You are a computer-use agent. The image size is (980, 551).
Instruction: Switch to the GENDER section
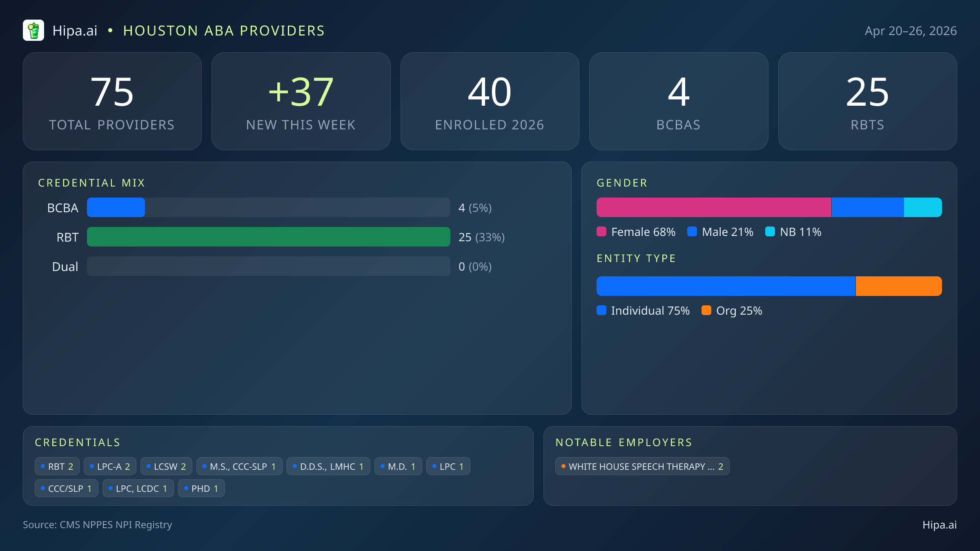622,182
